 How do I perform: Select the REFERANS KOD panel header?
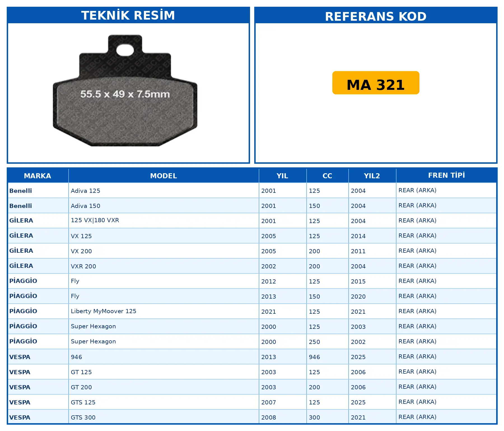pyautogui.click(x=376, y=16)
